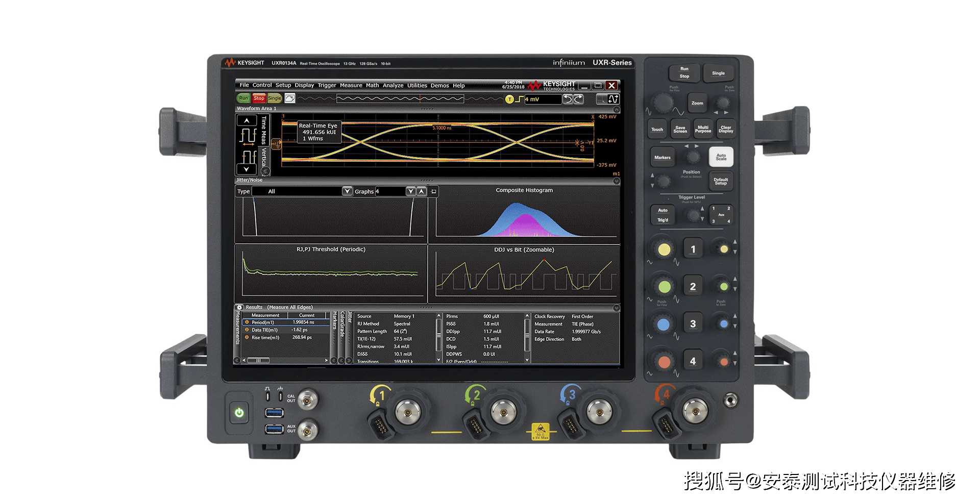Click the measurements horizontal scrollbar thumb
This screenshot has width=980, height=502.
pos(259,361)
